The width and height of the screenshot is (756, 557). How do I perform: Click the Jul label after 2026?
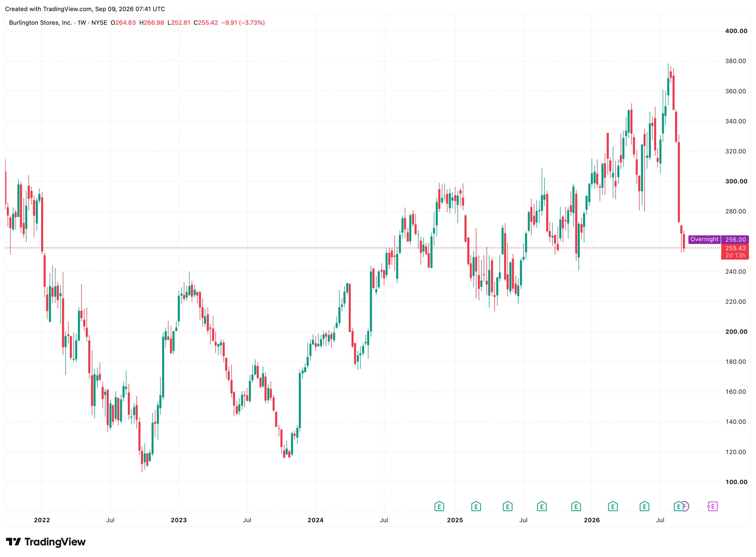point(660,520)
